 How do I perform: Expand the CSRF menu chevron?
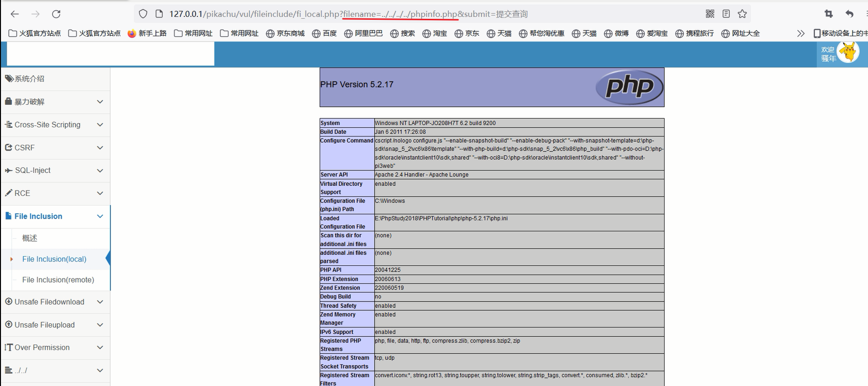point(100,148)
